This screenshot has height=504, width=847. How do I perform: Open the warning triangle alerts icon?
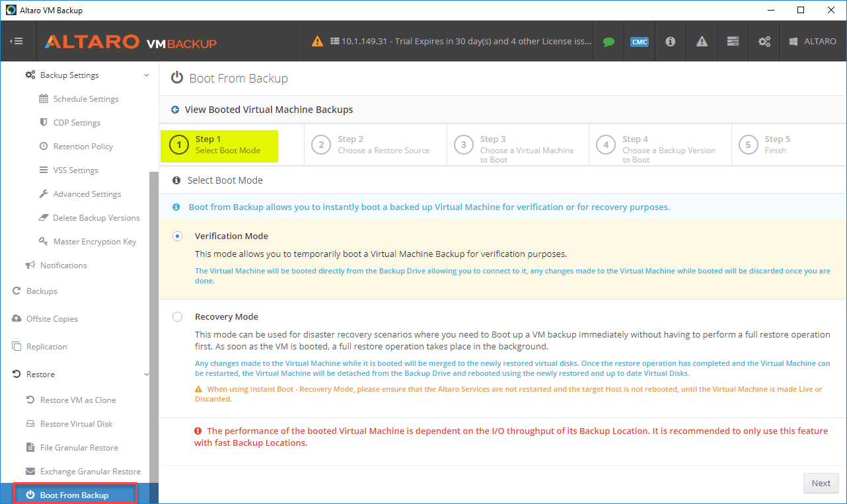pyautogui.click(x=702, y=42)
